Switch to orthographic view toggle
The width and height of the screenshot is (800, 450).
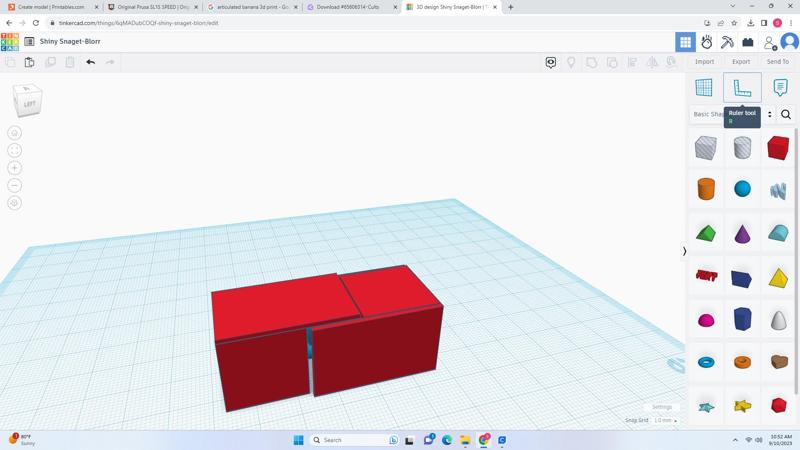14,203
